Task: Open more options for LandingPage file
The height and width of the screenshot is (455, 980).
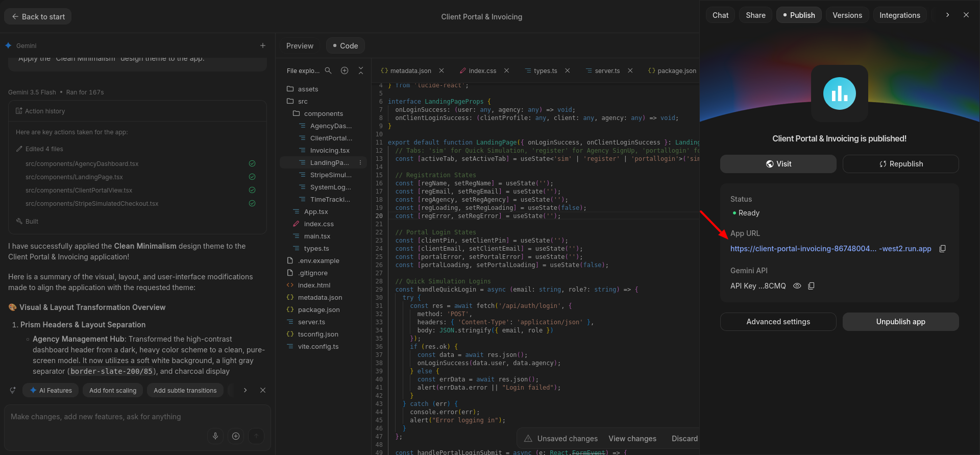Action: click(360, 163)
